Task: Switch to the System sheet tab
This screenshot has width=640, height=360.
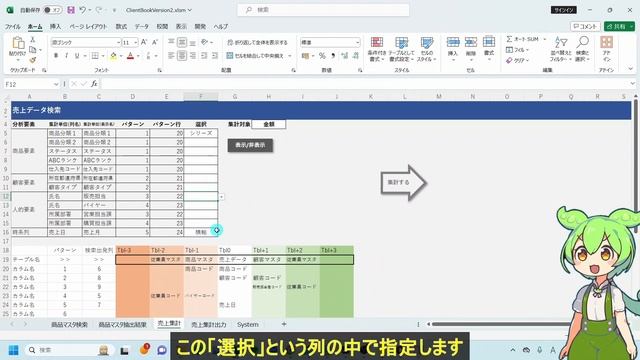Action: tap(247, 324)
